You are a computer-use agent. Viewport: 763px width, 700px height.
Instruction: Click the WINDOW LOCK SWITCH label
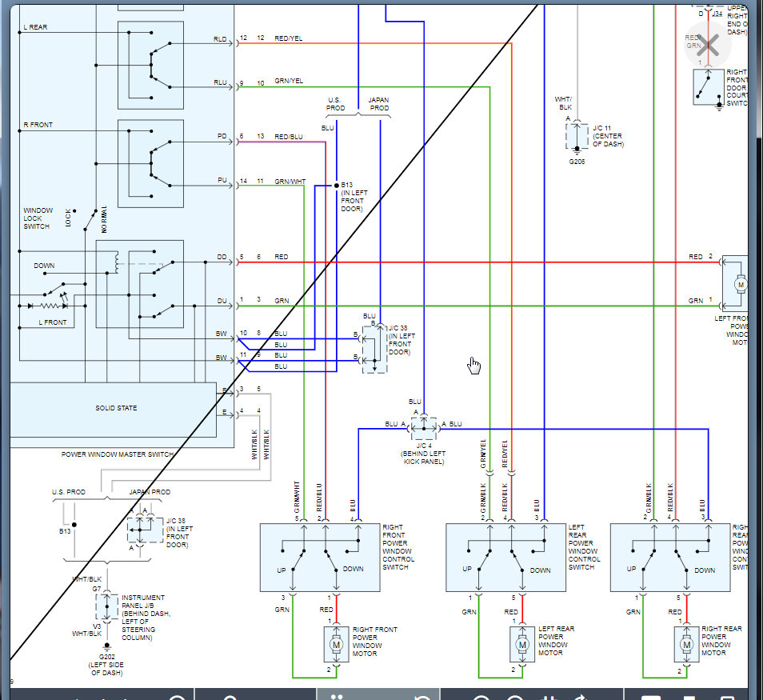38,218
